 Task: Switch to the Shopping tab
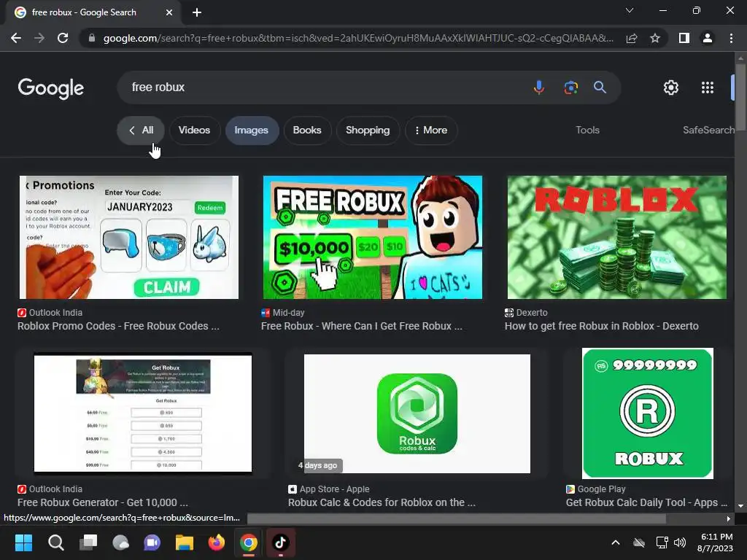[368, 130]
